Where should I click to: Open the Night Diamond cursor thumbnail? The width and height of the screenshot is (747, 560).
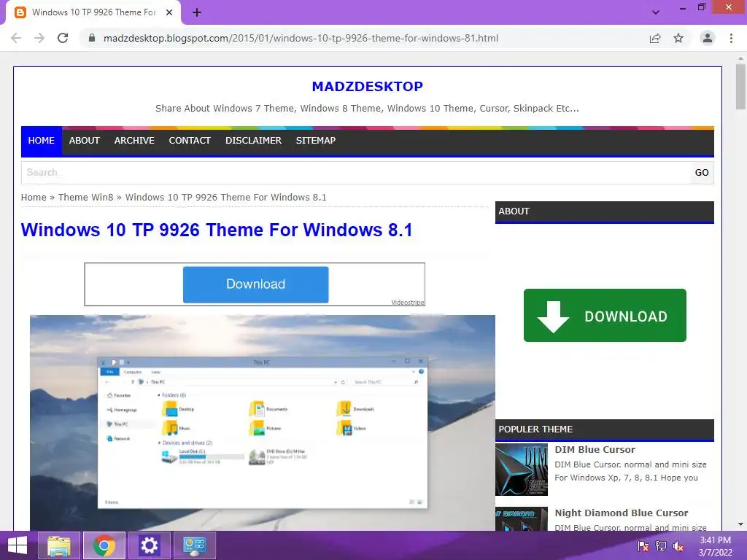click(x=522, y=519)
